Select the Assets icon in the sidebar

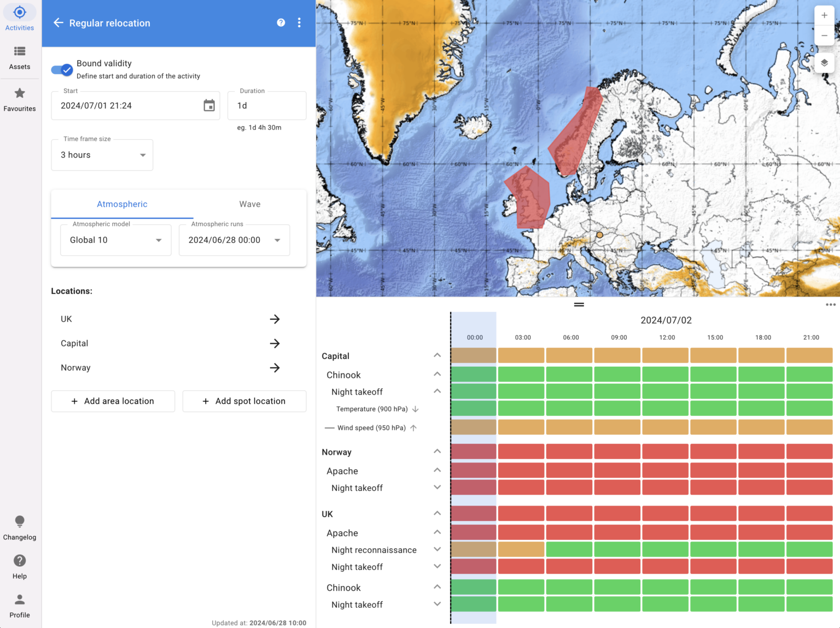[x=20, y=51]
